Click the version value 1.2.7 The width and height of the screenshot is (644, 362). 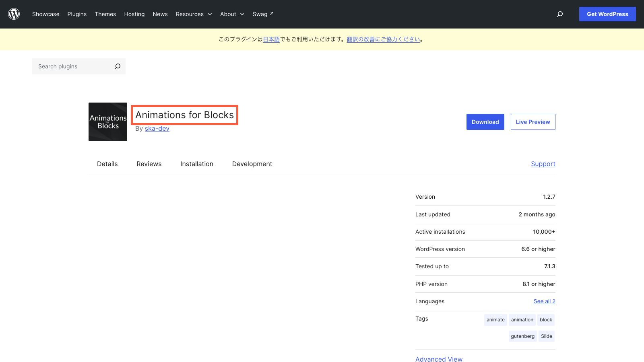coord(549,197)
